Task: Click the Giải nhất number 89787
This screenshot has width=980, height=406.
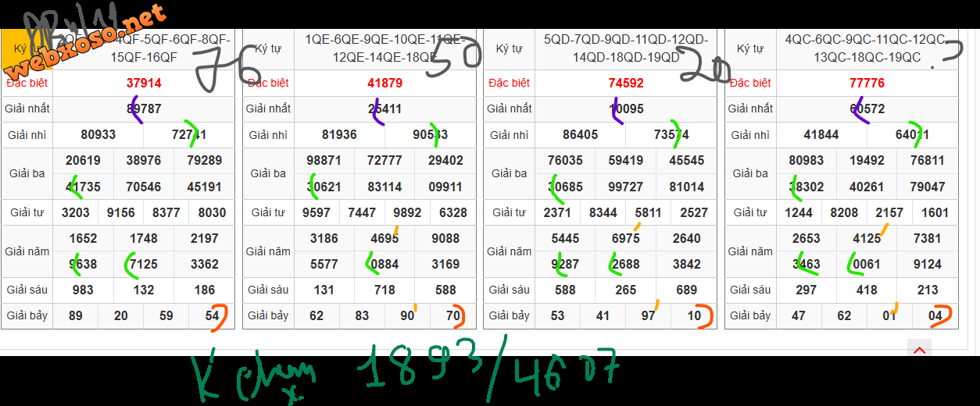Action: click(x=144, y=109)
